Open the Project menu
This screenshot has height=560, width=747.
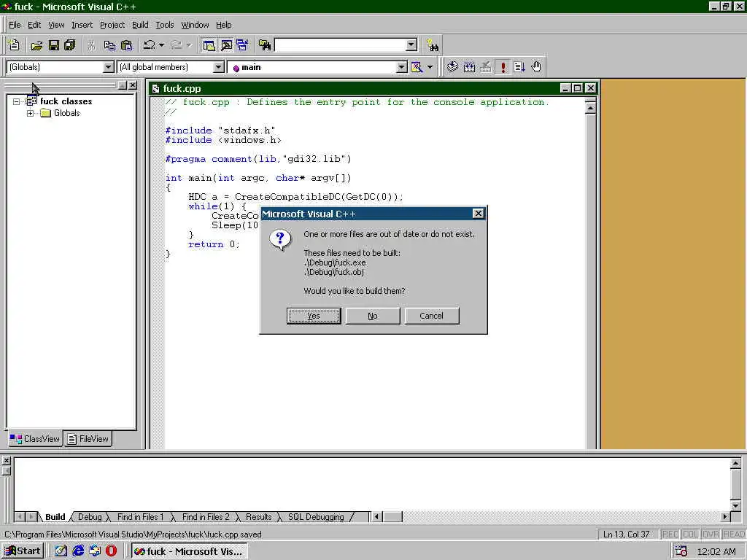[x=112, y=25]
